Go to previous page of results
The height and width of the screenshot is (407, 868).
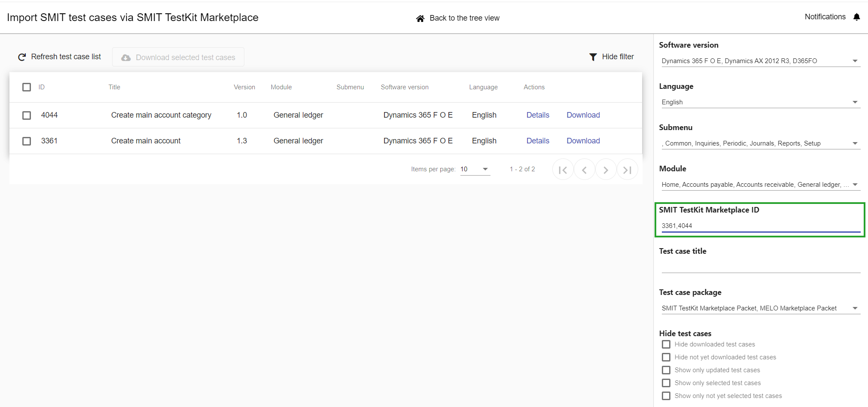(584, 170)
